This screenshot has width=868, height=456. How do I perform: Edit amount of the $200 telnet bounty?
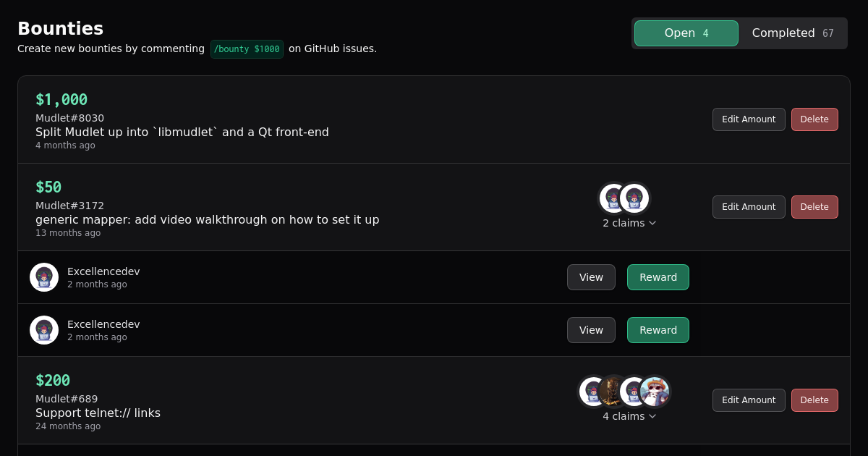[749, 400]
